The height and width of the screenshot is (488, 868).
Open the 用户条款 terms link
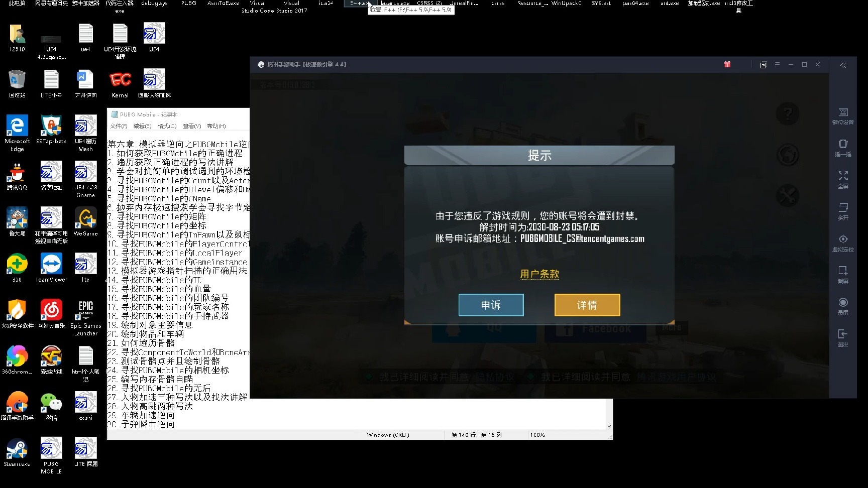[x=539, y=274]
